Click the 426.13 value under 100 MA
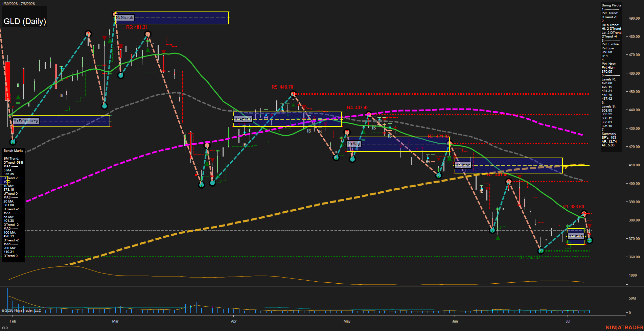This screenshot has height=331, width=644. [9, 236]
